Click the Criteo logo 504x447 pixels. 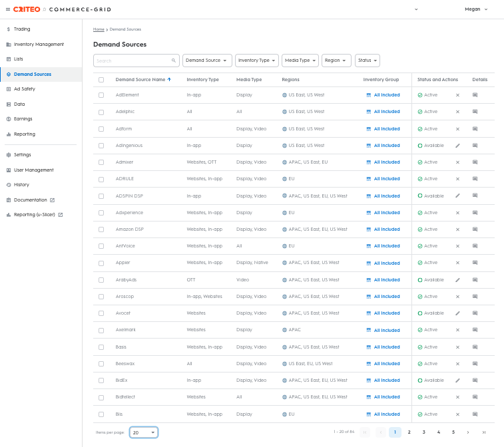pos(27,9)
